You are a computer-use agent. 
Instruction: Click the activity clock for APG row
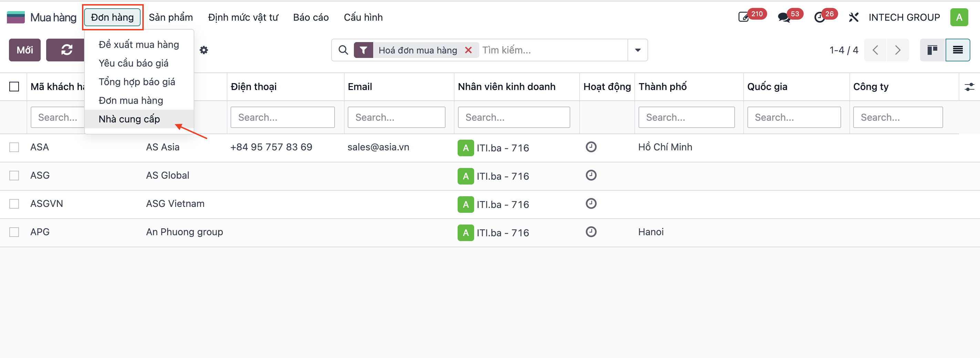[x=591, y=231]
